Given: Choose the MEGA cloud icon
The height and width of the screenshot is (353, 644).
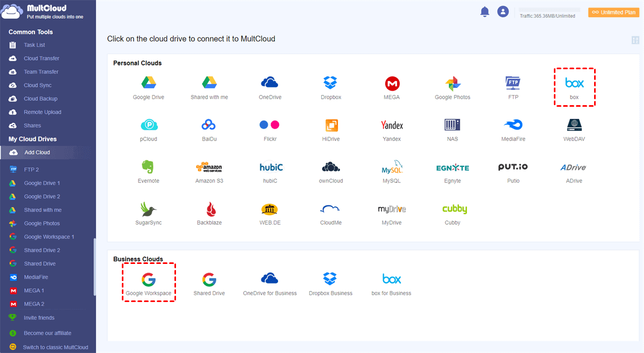Looking at the screenshot, I should (x=392, y=83).
